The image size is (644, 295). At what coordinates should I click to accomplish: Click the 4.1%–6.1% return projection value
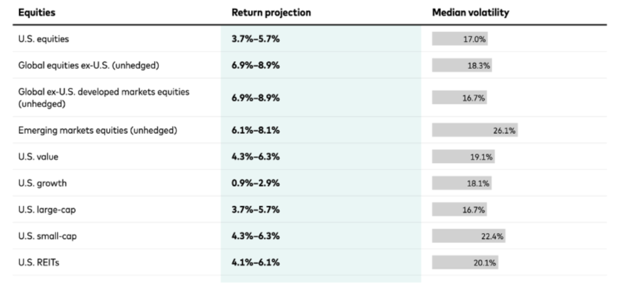pos(255,262)
